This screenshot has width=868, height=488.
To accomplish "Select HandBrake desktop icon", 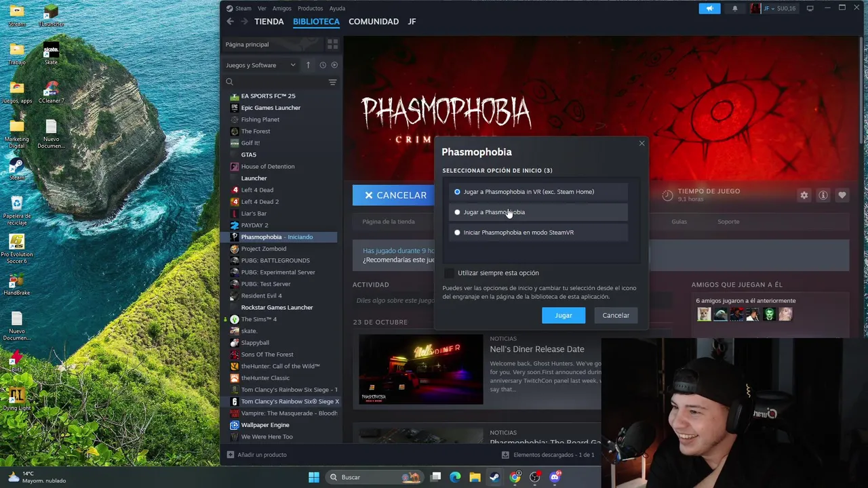I will pyautogui.click(x=17, y=285).
